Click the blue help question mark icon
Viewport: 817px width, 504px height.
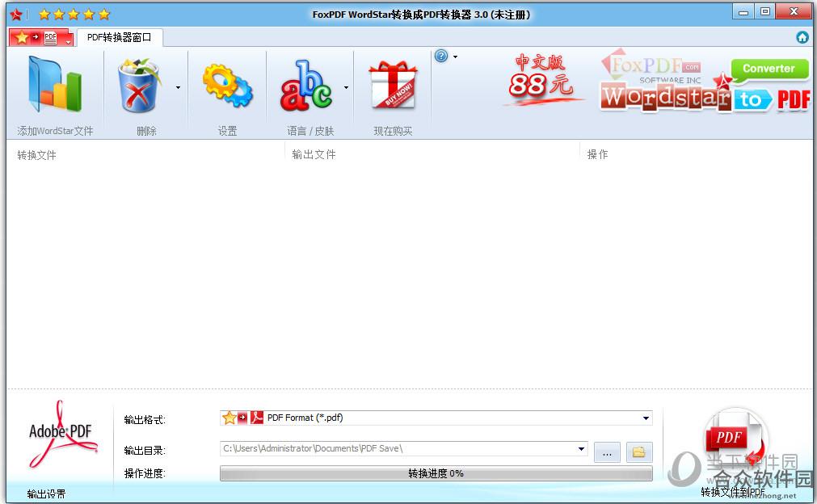441,56
